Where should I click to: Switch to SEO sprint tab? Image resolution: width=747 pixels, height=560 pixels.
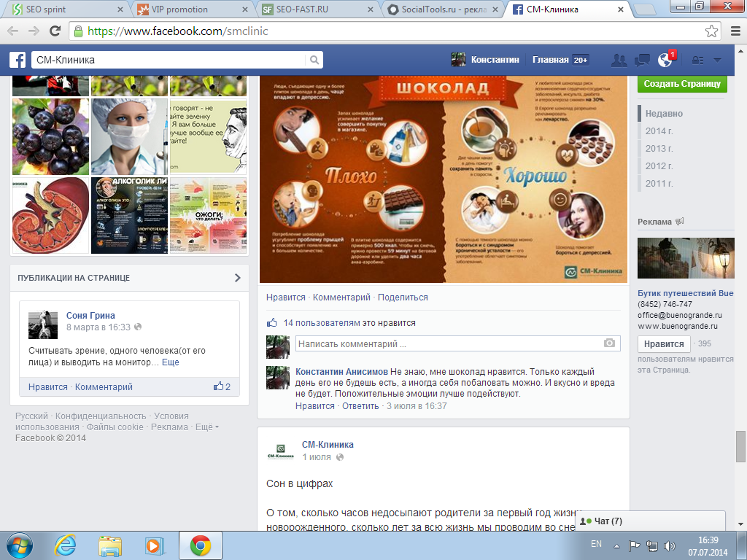[x=66, y=9]
